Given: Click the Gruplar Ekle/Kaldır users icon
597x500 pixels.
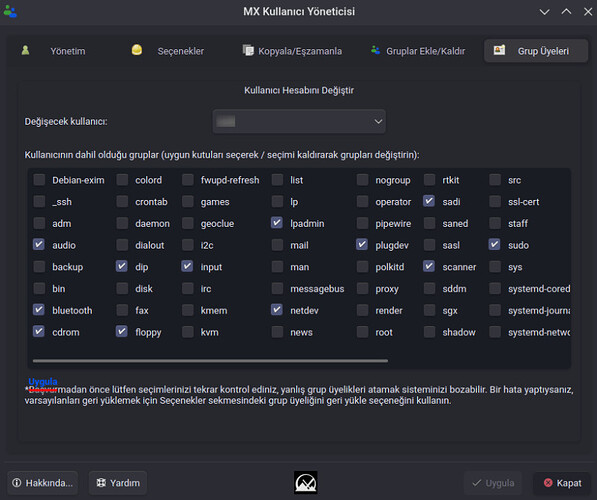Looking at the screenshot, I should [x=375, y=50].
